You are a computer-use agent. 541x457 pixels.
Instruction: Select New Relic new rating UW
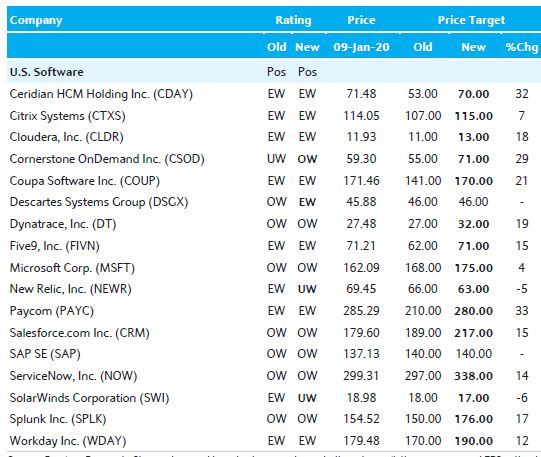[x=307, y=289]
